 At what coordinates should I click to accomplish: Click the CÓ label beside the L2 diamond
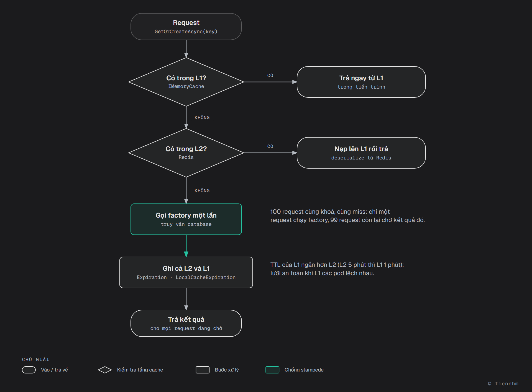270,146
